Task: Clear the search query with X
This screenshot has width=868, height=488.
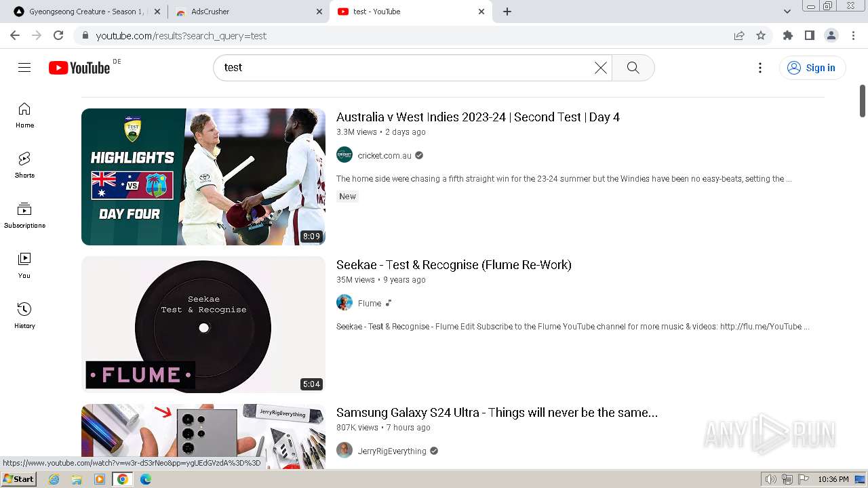Action: point(601,68)
